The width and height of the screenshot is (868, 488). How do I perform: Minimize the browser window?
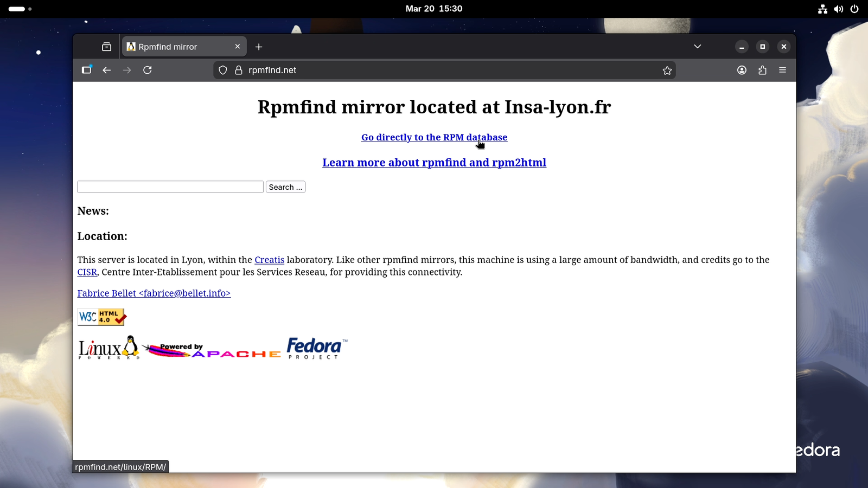(x=742, y=47)
